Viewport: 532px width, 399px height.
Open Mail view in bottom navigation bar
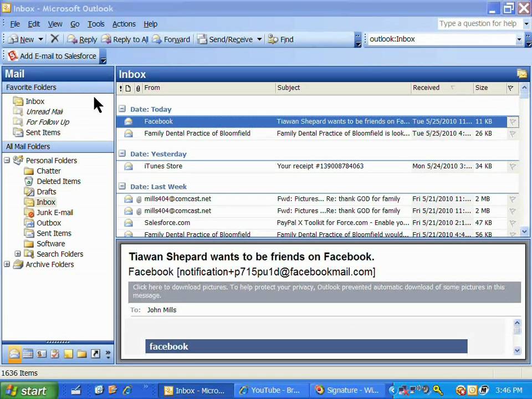pyautogui.click(x=14, y=354)
